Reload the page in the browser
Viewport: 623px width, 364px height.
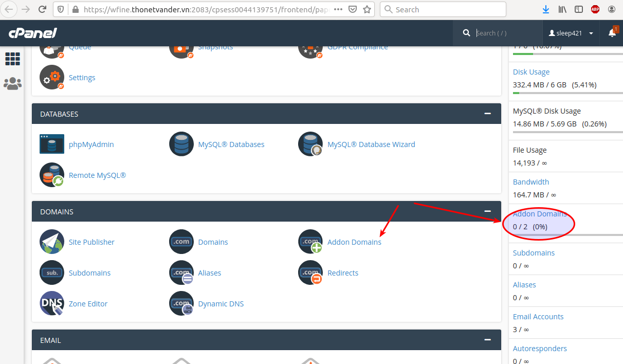[x=43, y=9]
